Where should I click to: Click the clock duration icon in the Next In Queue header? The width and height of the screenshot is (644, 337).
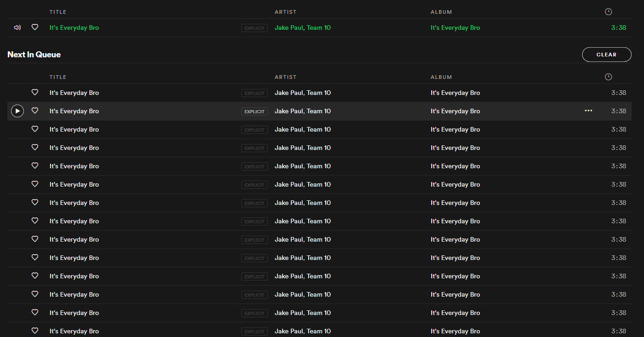tap(608, 77)
